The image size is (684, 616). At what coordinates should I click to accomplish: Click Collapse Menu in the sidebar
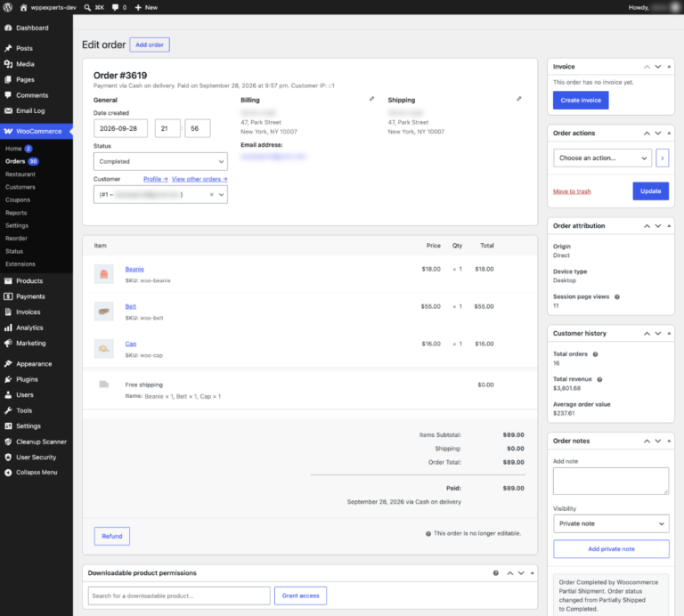coord(37,473)
